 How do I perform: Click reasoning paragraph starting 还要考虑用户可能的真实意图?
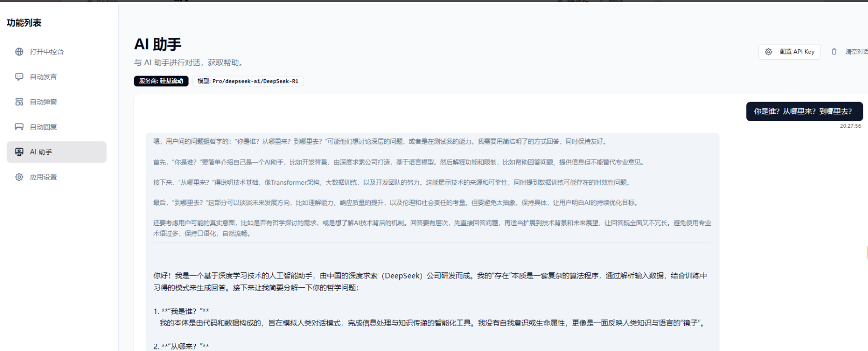[x=432, y=228]
